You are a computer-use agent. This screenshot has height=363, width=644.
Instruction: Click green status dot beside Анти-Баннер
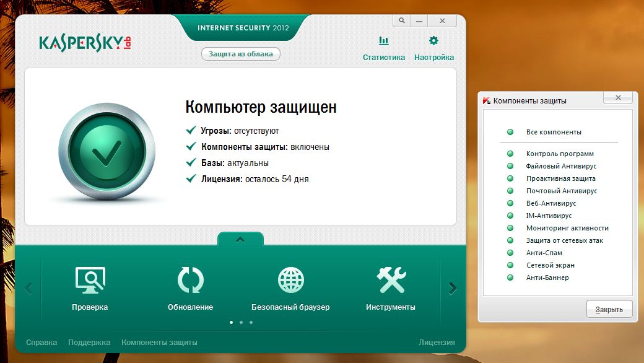(x=510, y=278)
